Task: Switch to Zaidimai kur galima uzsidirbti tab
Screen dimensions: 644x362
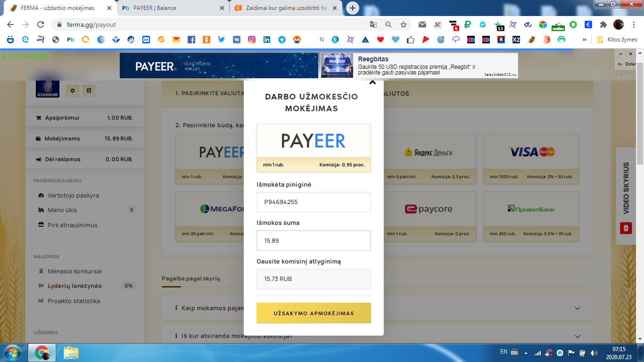Action: click(287, 8)
